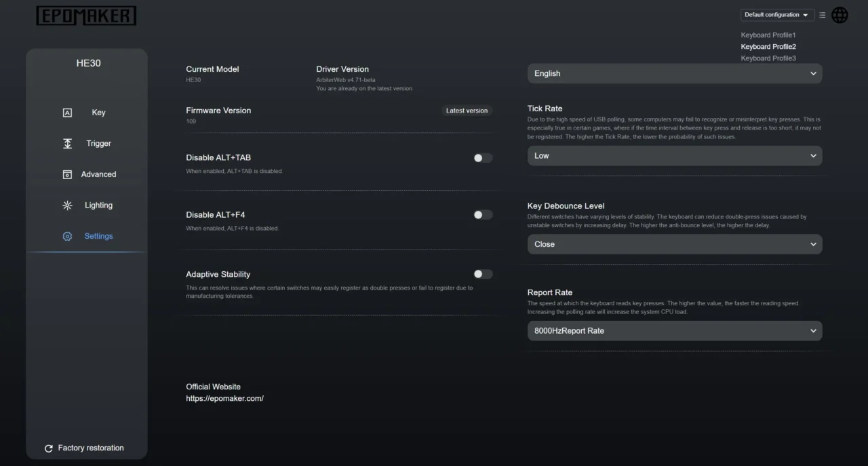The image size is (868, 466).
Task: Enable Adaptive Stability switch
Action: tap(483, 275)
